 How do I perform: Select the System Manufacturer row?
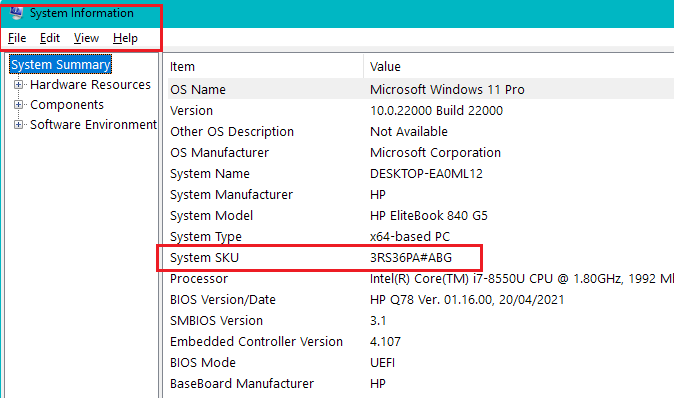pos(421,195)
